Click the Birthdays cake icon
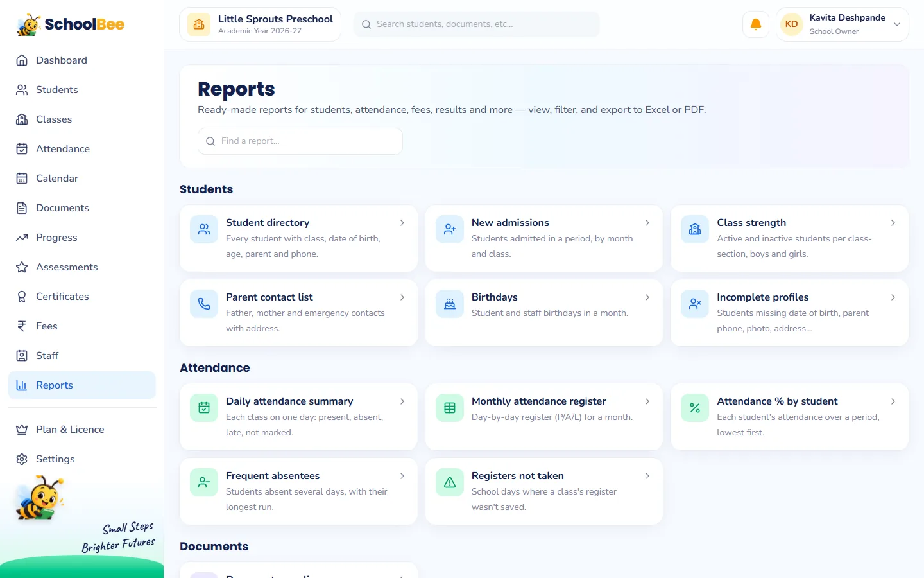924x578 pixels. (450, 304)
